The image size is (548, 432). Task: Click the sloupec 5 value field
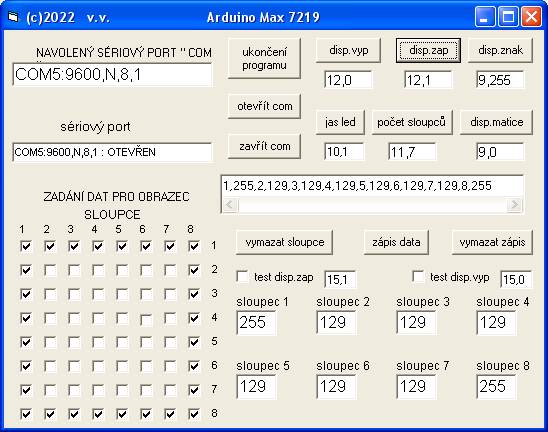(x=256, y=387)
